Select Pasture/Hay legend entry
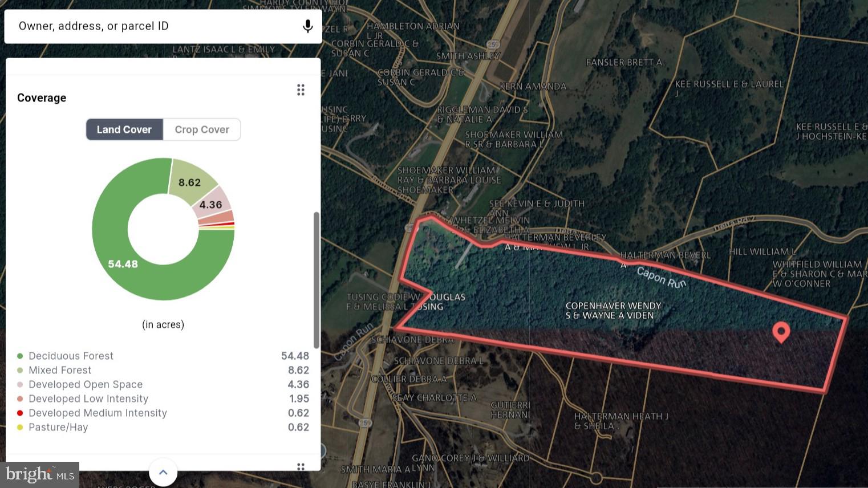The width and height of the screenshot is (868, 488). 58,427
